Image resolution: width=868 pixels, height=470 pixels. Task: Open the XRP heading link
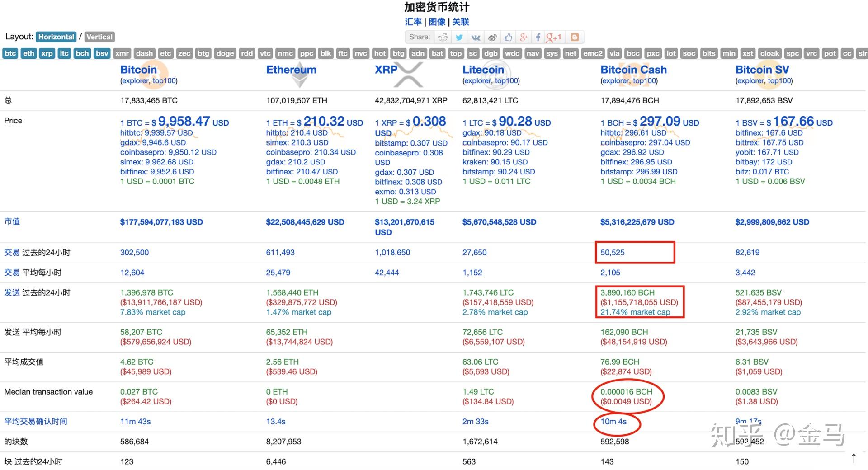(386, 70)
